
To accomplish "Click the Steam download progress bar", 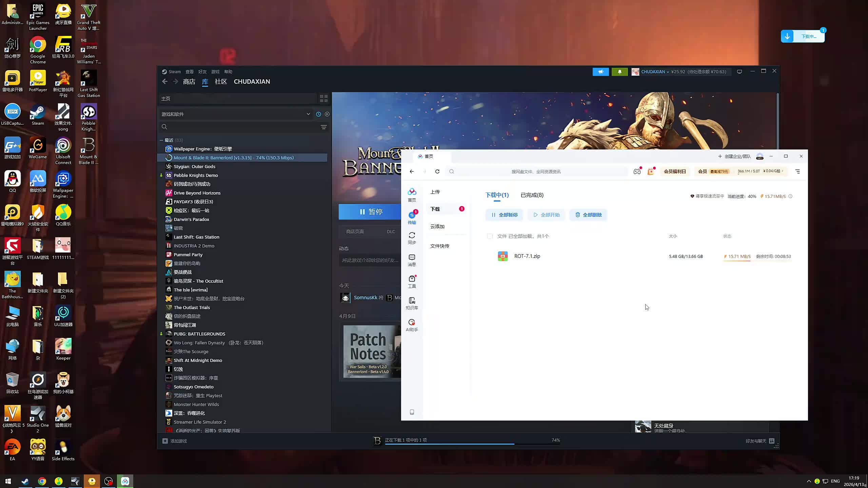I will pos(472,443).
